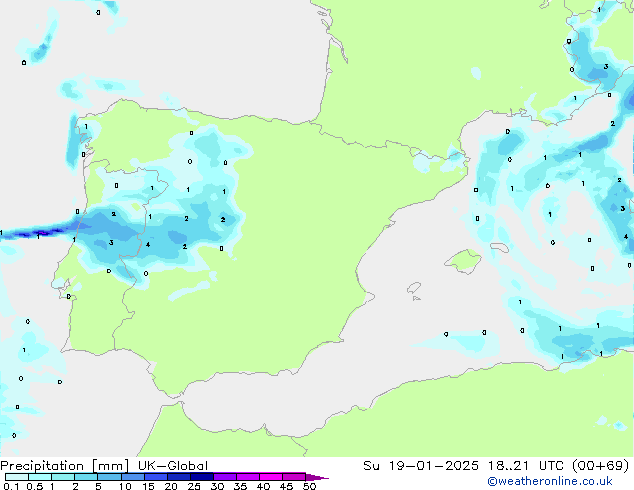This screenshot has height=490, width=634.
Task: Click the "50" legend scale label
Action: tap(309, 486)
